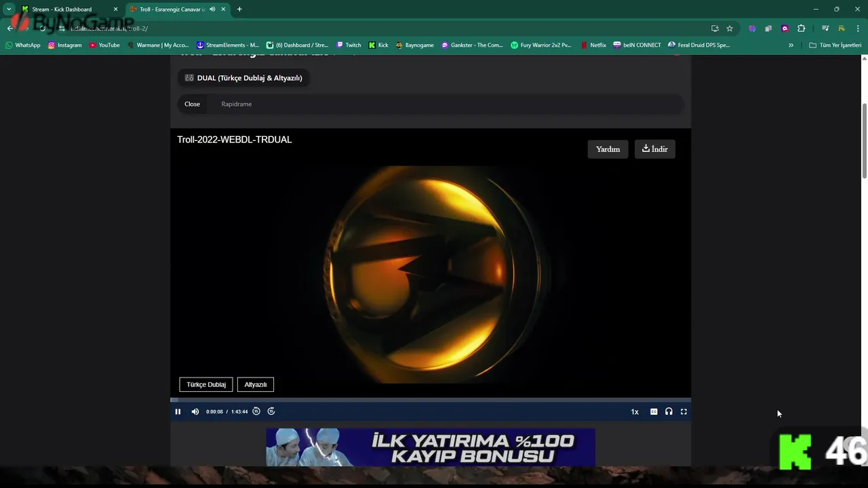The image size is (868, 488).
Task: Show more bookmarks chevron
Action: point(791,45)
